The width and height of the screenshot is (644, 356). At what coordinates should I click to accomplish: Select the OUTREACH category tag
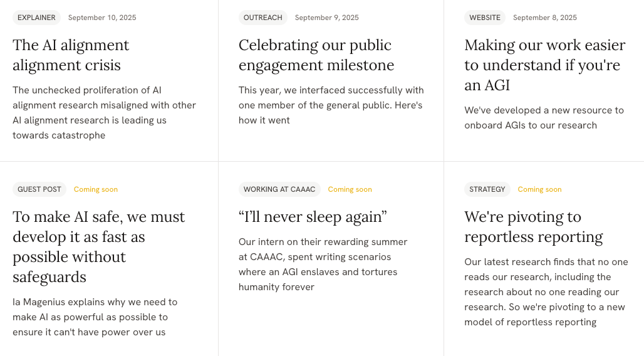pos(262,18)
